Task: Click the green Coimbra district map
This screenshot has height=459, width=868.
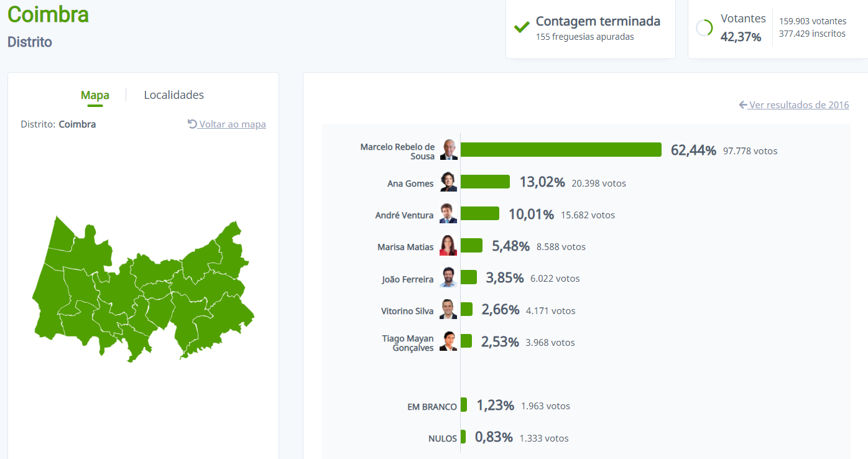Action: click(x=143, y=290)
